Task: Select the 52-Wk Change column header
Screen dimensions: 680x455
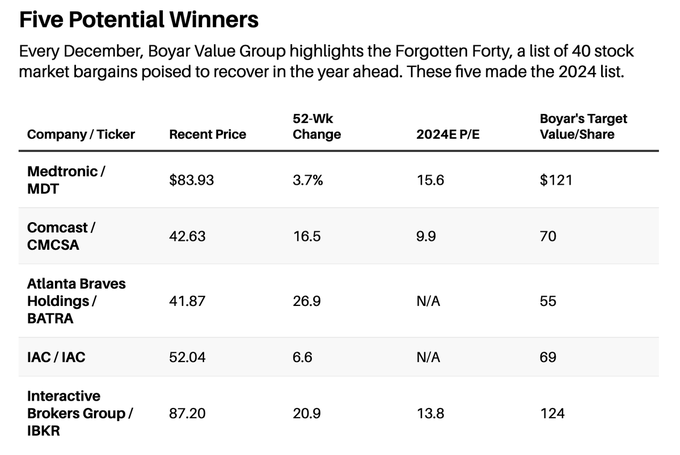Action: 317,126
